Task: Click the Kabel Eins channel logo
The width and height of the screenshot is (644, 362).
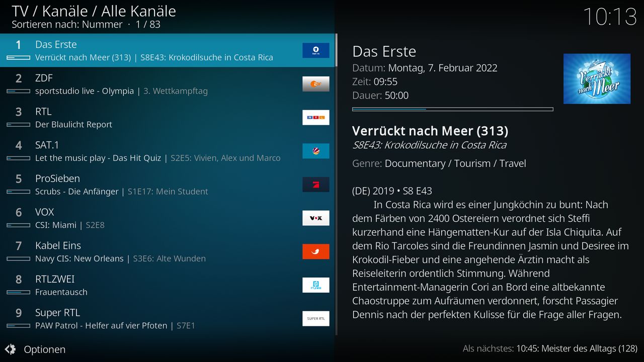Action: (x=316, y=251)
